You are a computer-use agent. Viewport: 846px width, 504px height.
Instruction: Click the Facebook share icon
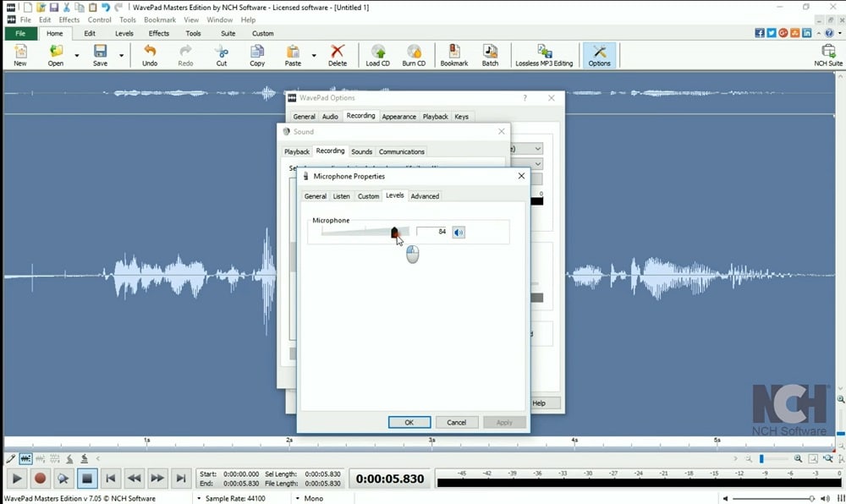coord(760,34)
